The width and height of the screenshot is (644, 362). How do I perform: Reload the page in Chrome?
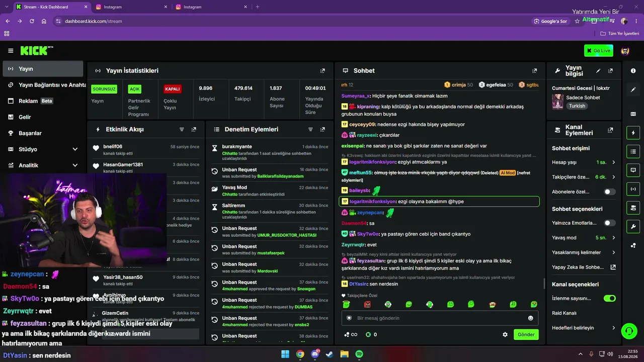pos(32,21)
